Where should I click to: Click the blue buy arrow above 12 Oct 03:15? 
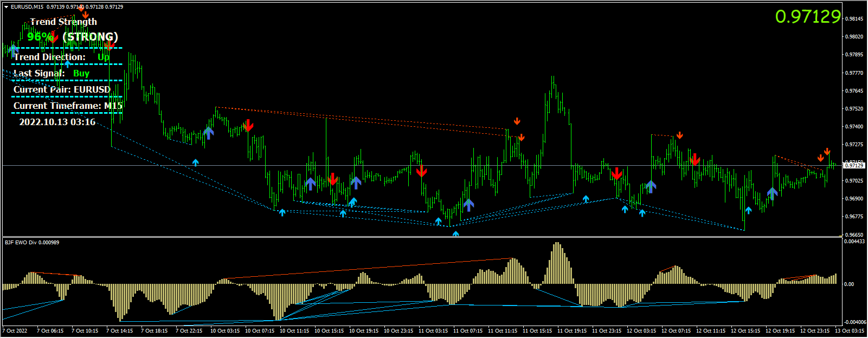tap(651, 186)
